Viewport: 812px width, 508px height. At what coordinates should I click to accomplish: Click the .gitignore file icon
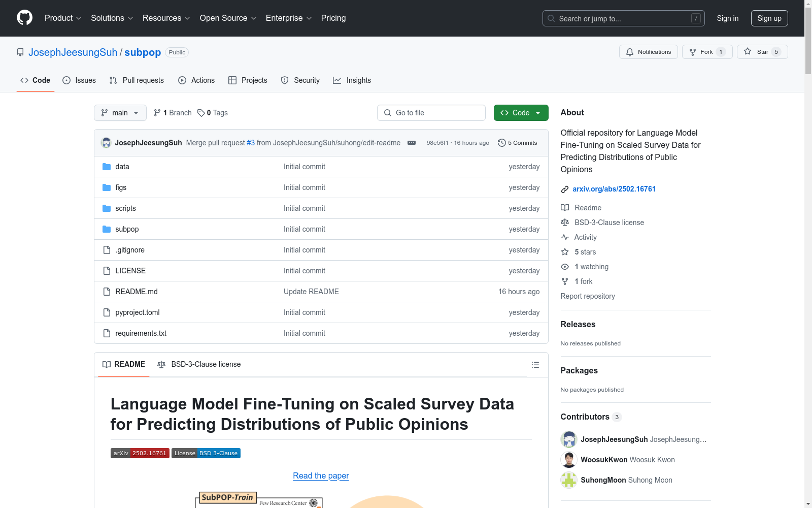107,250
